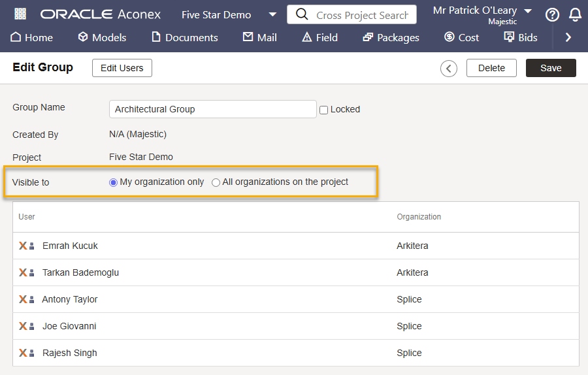Select 'My organization only' radio button
Screen dimensions: 588x375
[113, 183]
